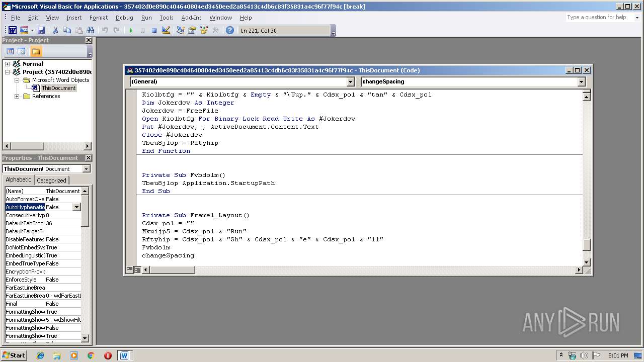
Task: Expand the Normal project tree node
Action: coord(8,64)
